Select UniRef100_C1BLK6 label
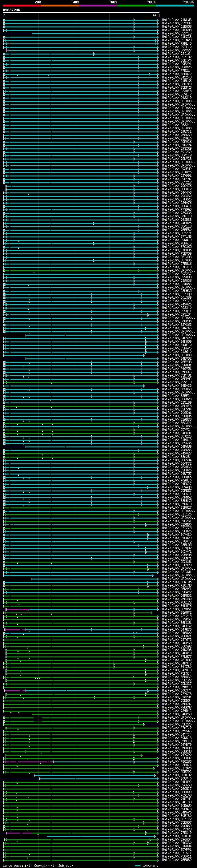 [177, 81]
